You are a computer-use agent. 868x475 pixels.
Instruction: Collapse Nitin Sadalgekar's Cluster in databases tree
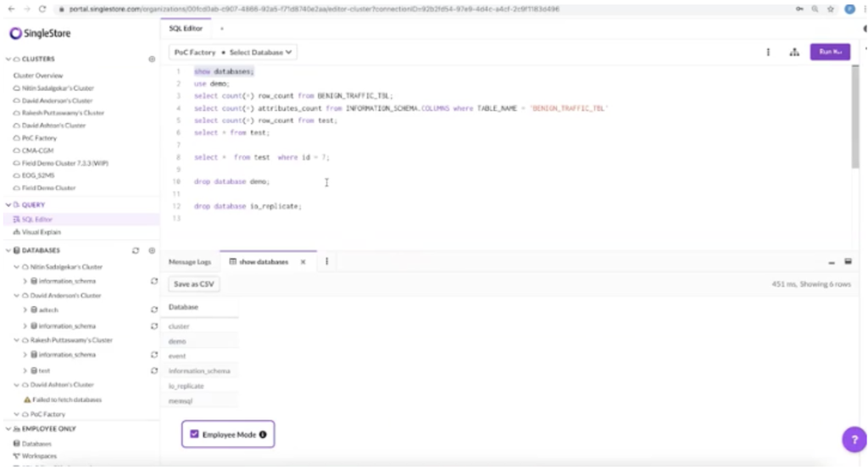tap(17, 267)
